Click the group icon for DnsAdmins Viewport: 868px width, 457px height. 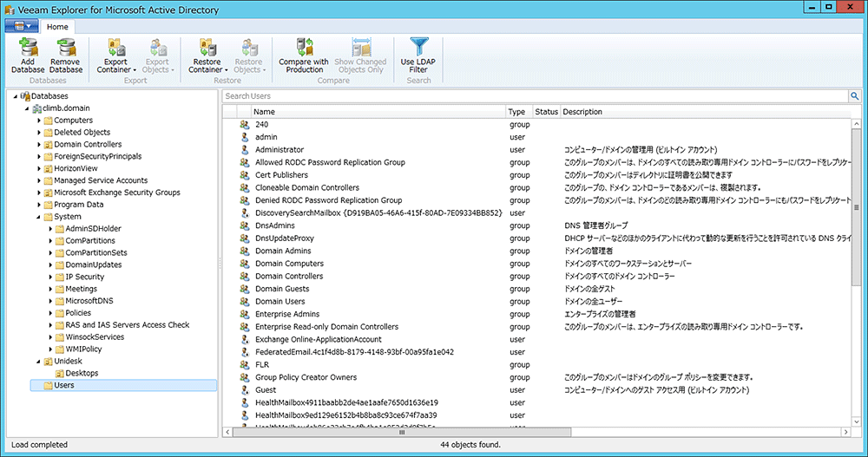tap(245, 225)
